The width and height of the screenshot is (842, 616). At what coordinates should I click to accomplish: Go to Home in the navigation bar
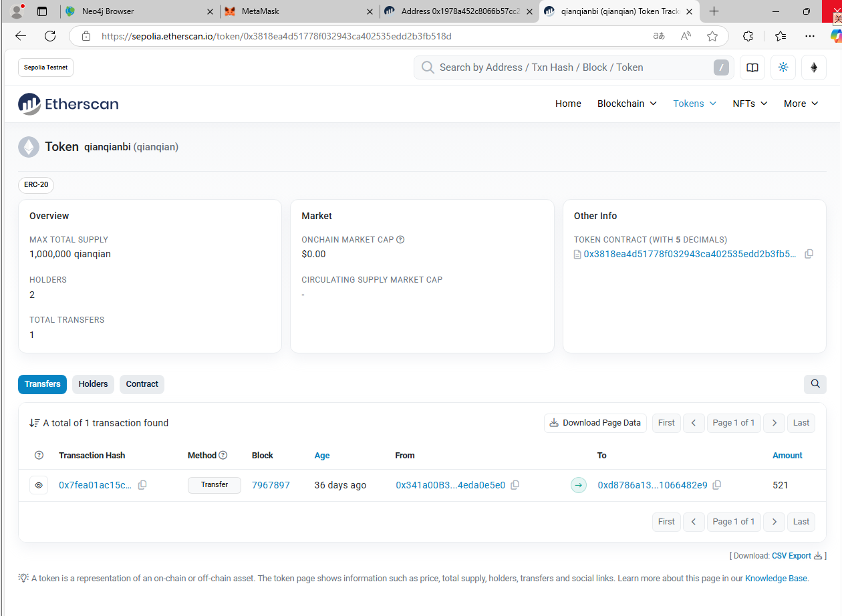(x=568, y=104)
